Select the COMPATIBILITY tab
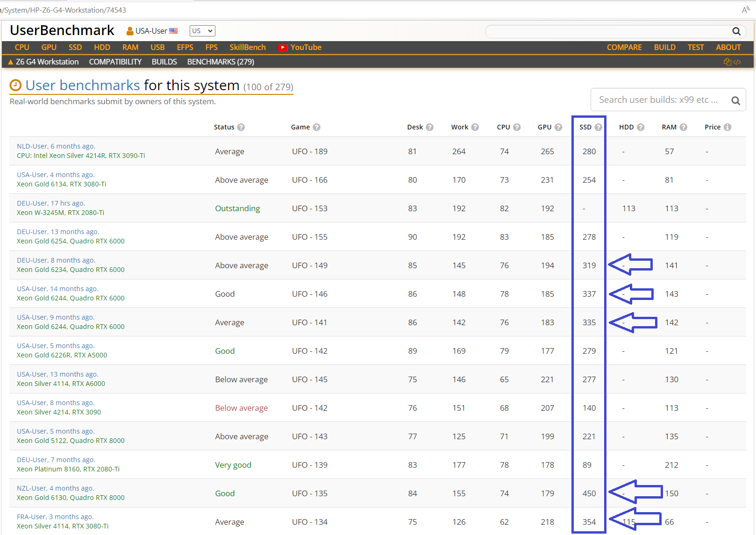The image size is (756, 535). point(115,62)
